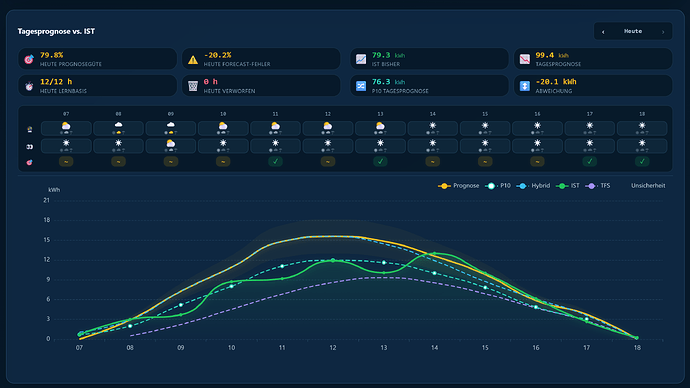This screenshot has width=690, height=388.
Task: Select the second-row sun icon at hour 16
Action: click(x=537, y=143)
